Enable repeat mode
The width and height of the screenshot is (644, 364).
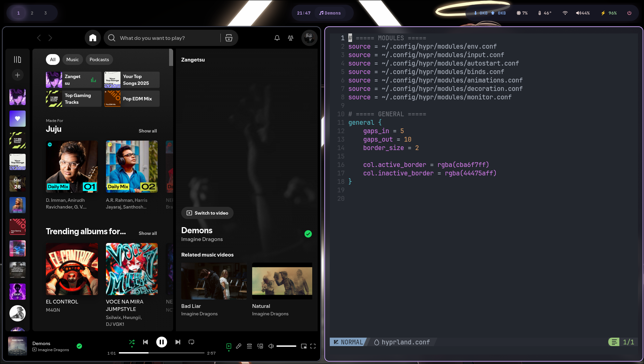pos(191,342)
